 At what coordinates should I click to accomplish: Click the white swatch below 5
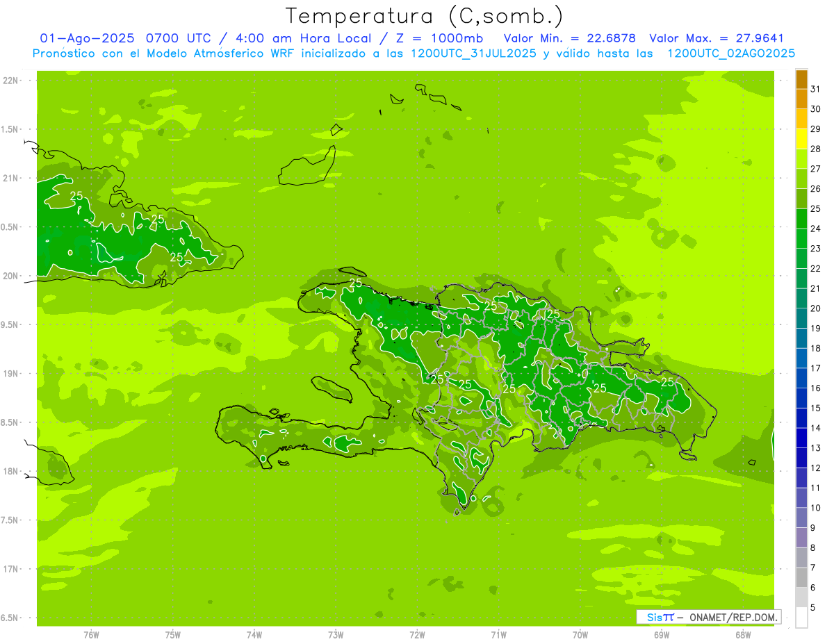tap(801, 618)
